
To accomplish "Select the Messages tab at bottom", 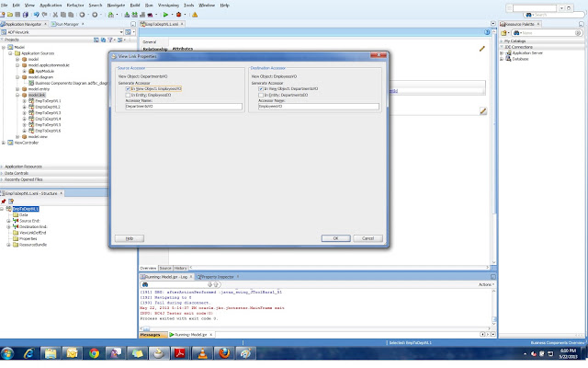I will [x=153, y=335].
